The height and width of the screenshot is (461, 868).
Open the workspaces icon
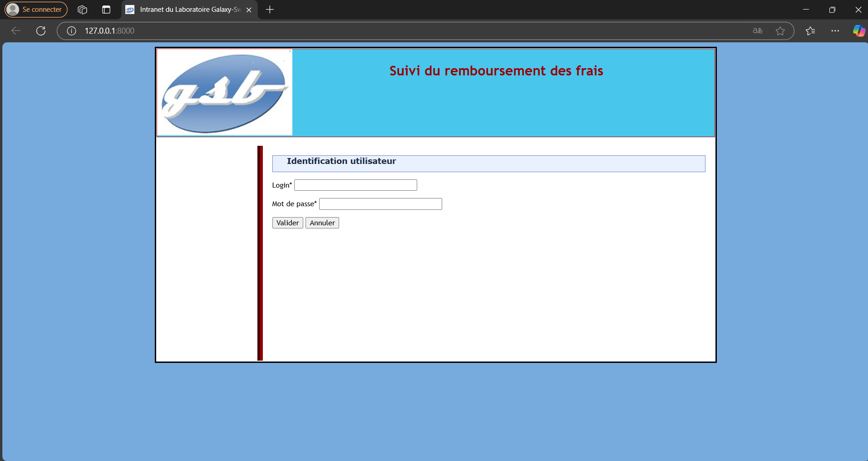click(82, 10)
